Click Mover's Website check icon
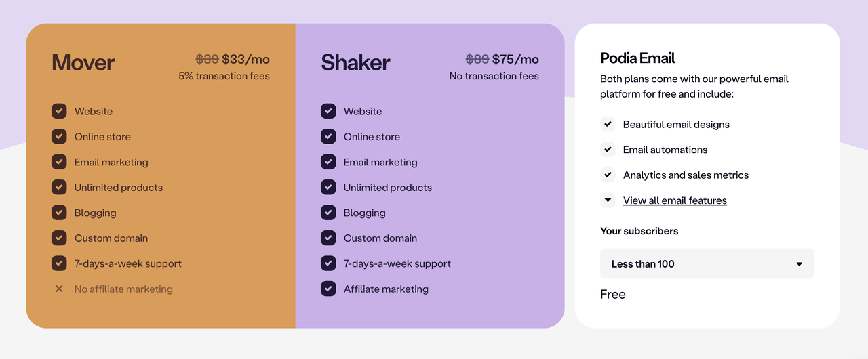 coord(59,111)
